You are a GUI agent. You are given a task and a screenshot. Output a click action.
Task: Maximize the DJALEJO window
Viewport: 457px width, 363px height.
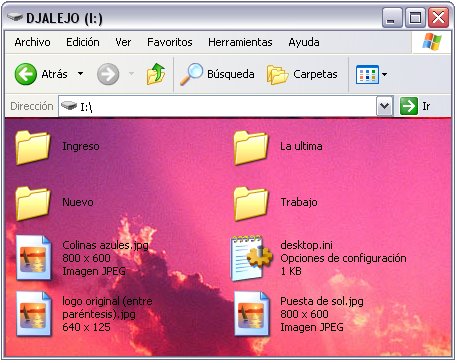point(415,18)
